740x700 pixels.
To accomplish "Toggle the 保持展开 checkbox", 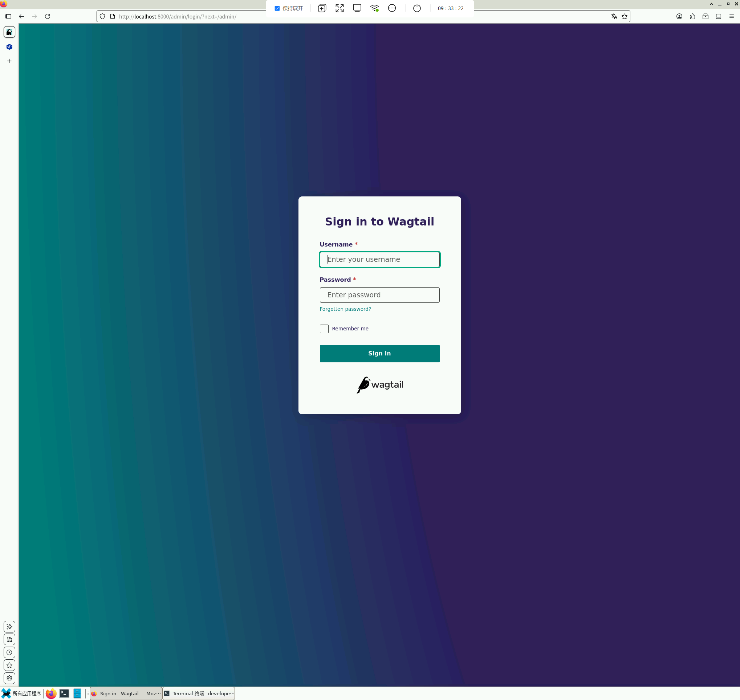I will [x=277, y=8].
